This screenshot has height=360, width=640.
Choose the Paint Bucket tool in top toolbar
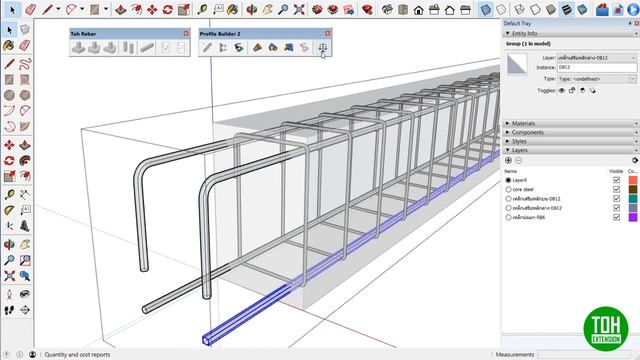[x=233, y=9]
